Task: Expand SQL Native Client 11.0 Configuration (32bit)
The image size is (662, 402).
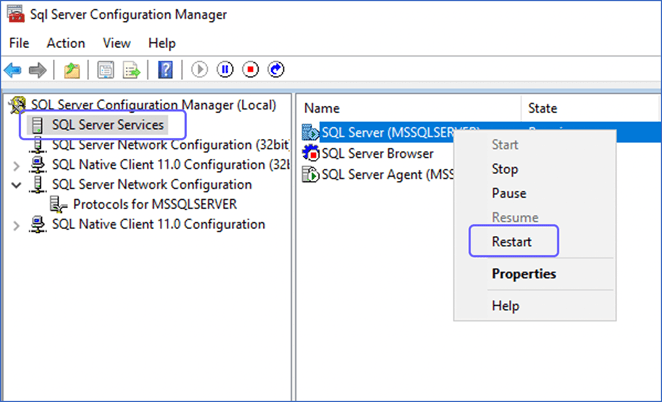Action: click(16, 166)
